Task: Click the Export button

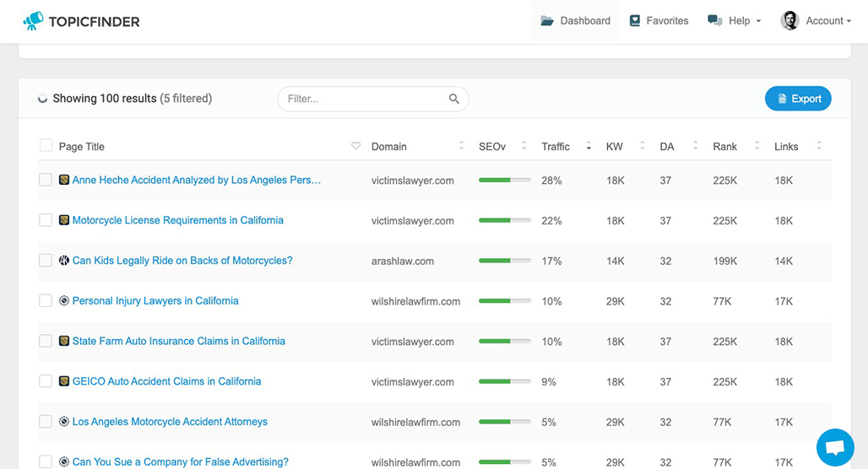Action: [798, 99]
